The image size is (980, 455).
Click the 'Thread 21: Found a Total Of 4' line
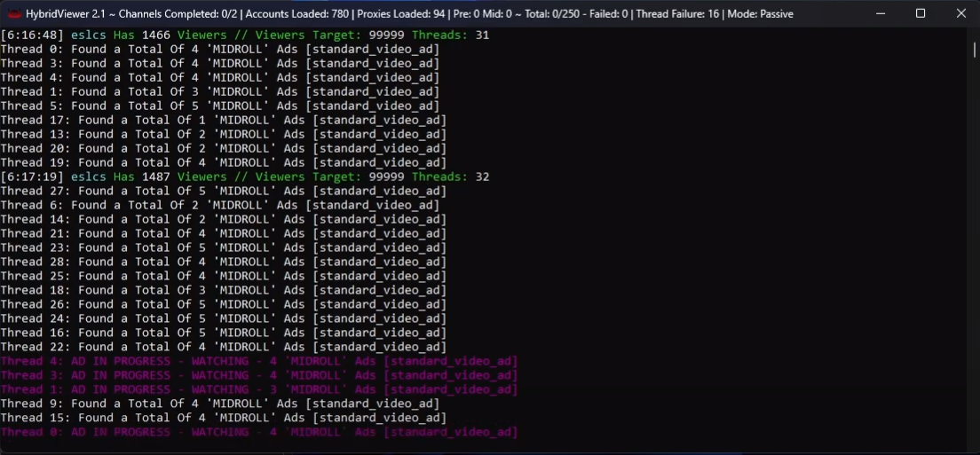[x=224, y=234]
